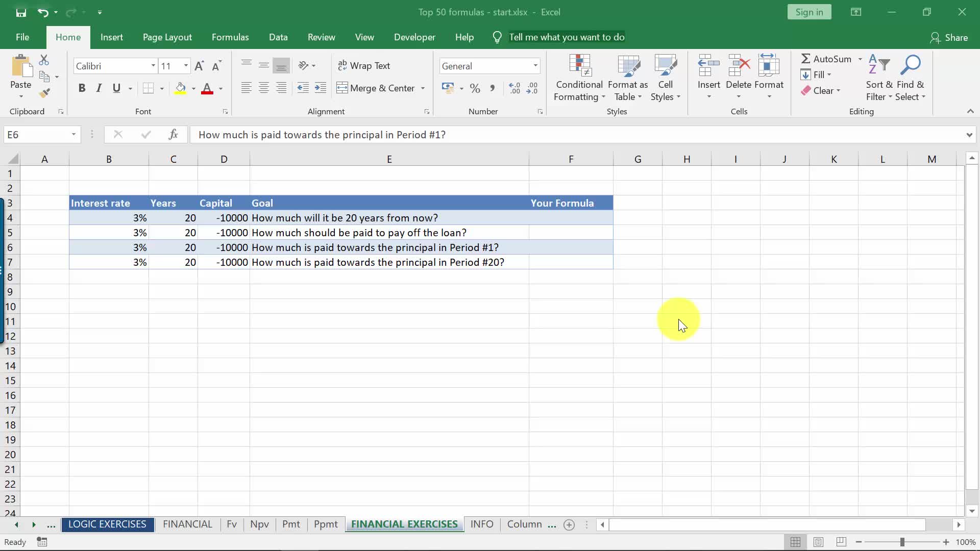Viewport: 980px width, 551px height.
Task: Click the Increase Indent icon
Action: point(321,88)
